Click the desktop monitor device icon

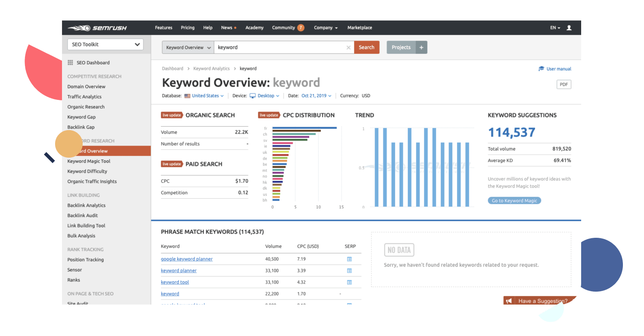(253, 96)
